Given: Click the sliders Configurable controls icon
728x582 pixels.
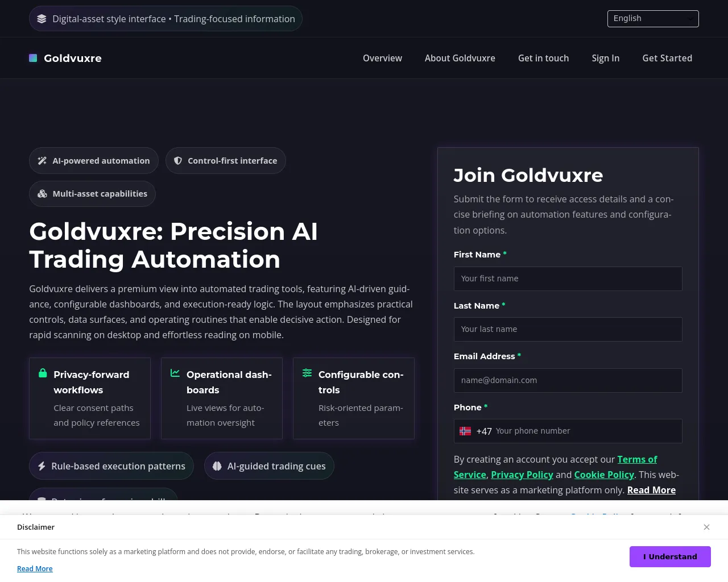Looking at the screenshot, I should click(307, 373).
